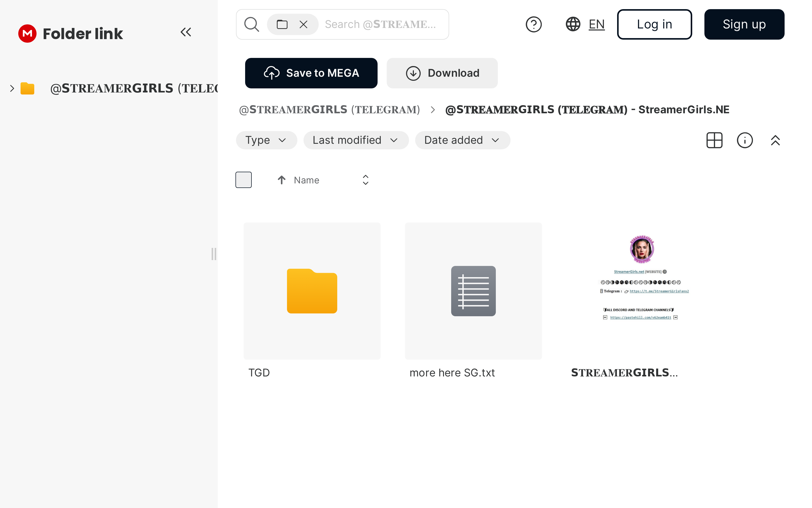This screenshot has width=812, height=508.
Task: Open the TGD folder thumbnail
Action: coord(312,291)
